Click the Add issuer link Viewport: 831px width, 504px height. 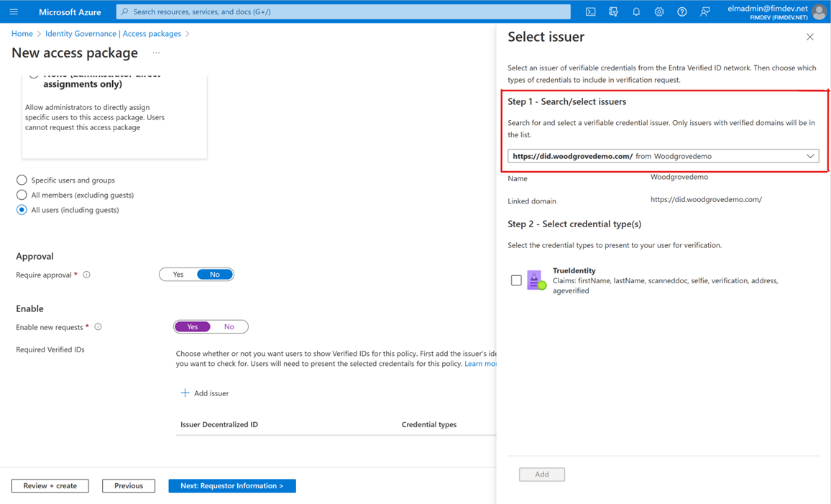point(205,393)
